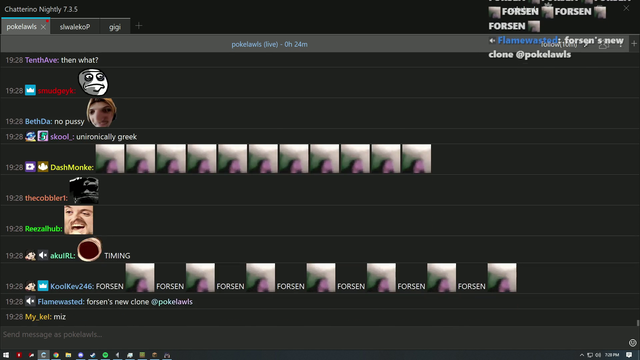Open Discord from the taskbar
This screenshot has width=640, height=360.
click(80, 355)
